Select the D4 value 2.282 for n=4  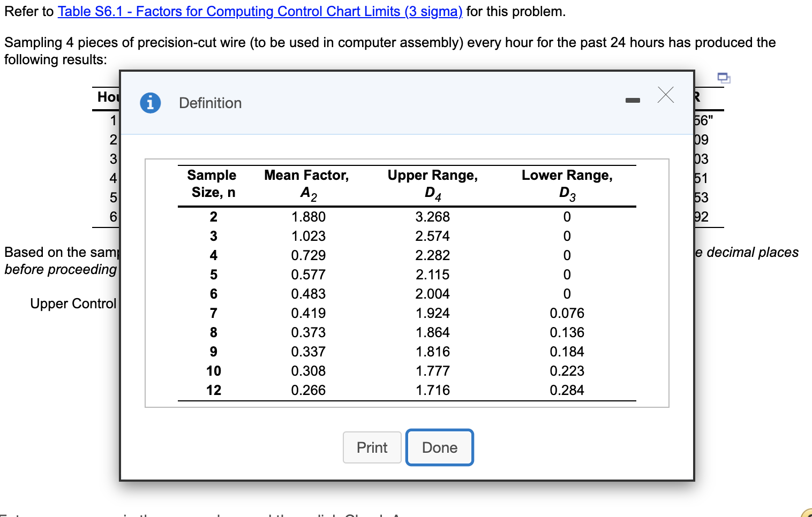pos(432,255)
